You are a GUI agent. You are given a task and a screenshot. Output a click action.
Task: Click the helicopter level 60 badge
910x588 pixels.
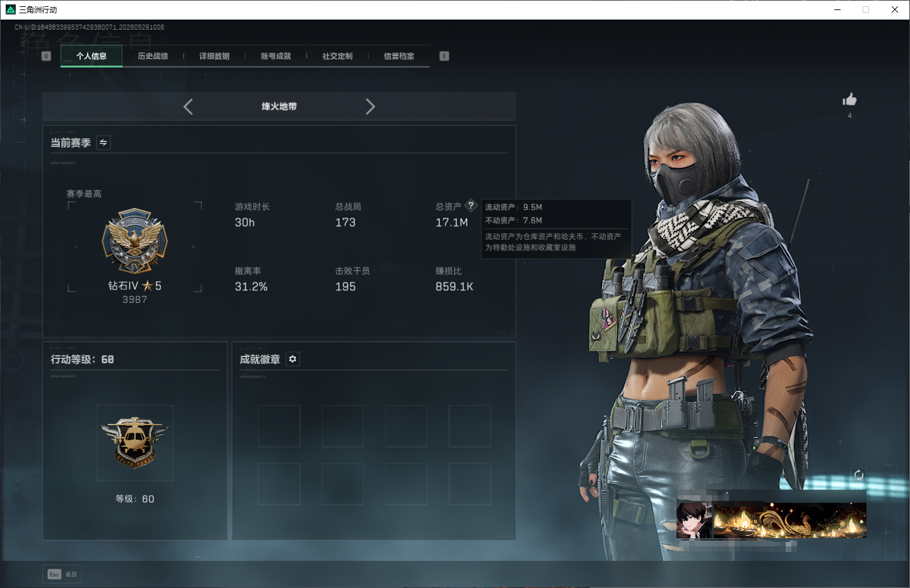coord(135,443)
